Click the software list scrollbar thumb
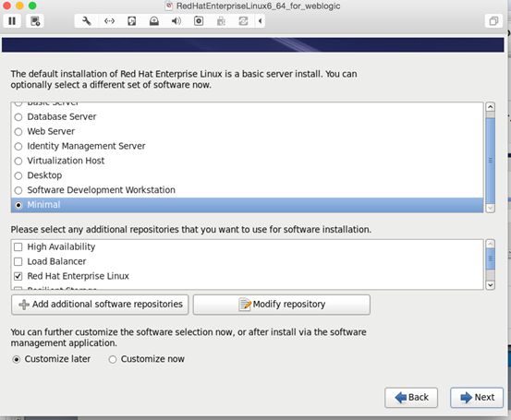Screen dimensions: 511x420 pyautogui.click(x=490, y=161)
